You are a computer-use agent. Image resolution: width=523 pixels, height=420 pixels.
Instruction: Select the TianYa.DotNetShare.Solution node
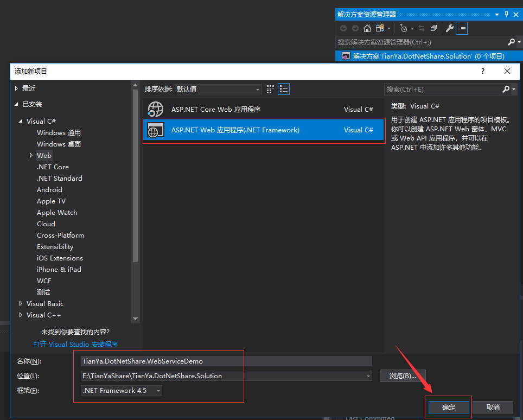429,56
